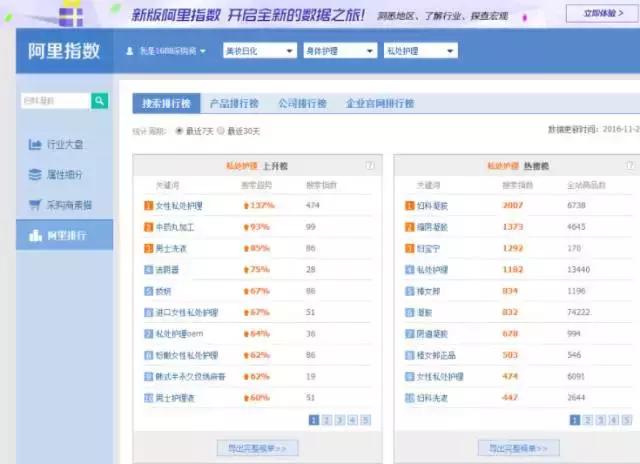The image size is (640, 464).
Task: Select the 最近30天 radio option
Action: click(x=222, y=131)
